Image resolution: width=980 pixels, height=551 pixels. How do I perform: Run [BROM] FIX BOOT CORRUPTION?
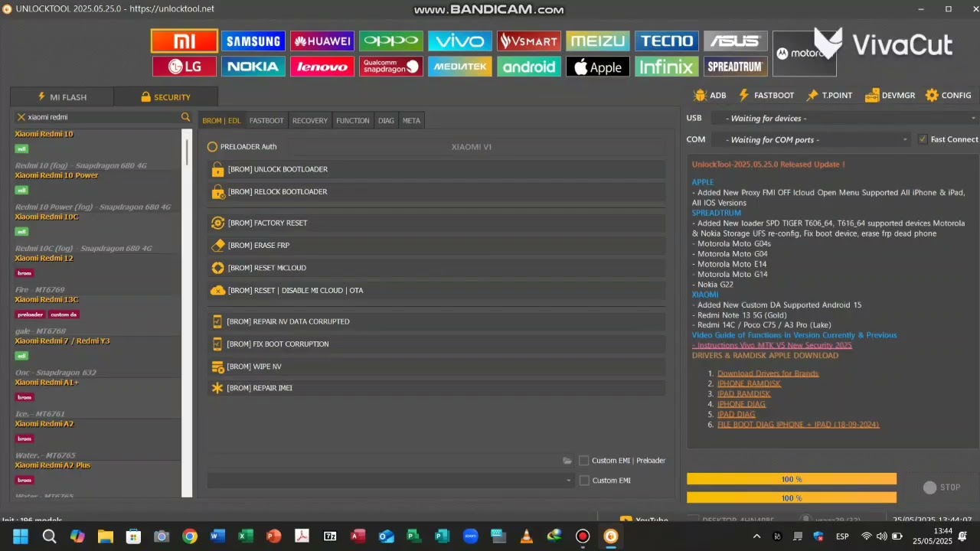click(436, 344)
